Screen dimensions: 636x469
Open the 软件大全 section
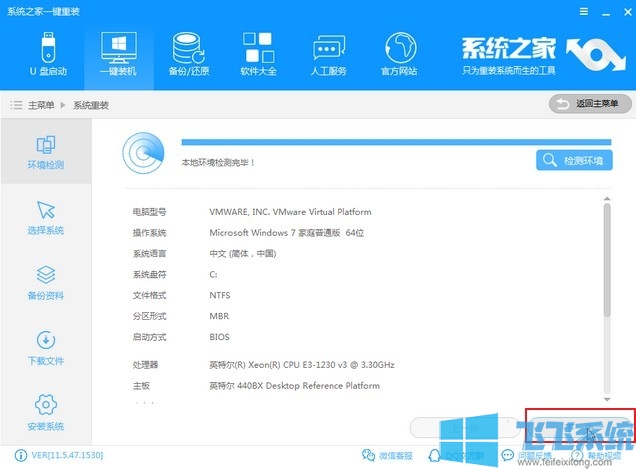258,54
